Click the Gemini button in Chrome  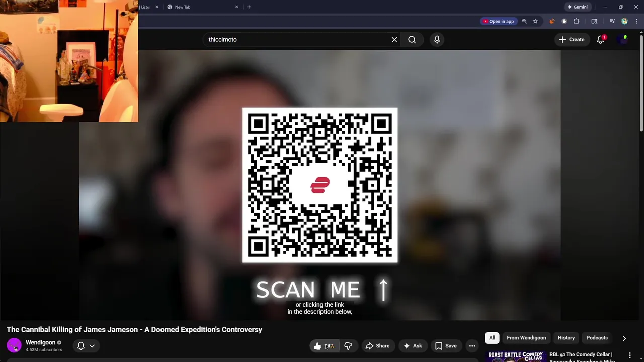(578, 7)
